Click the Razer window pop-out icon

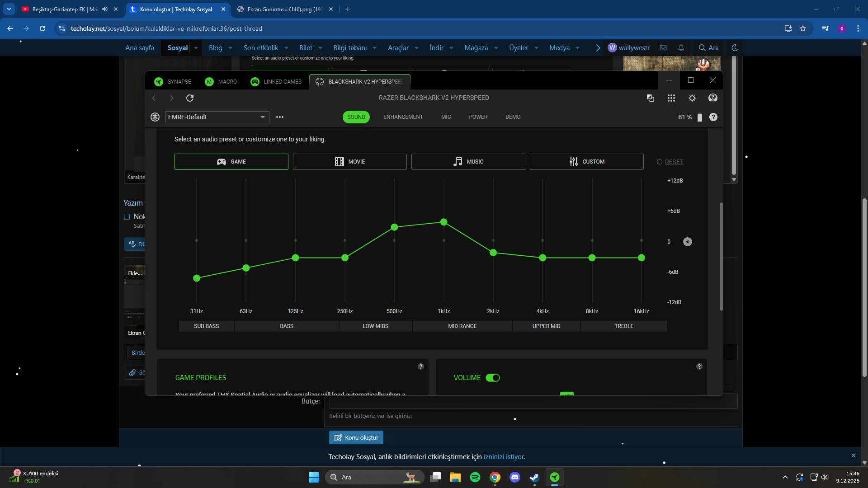(651, 98)
